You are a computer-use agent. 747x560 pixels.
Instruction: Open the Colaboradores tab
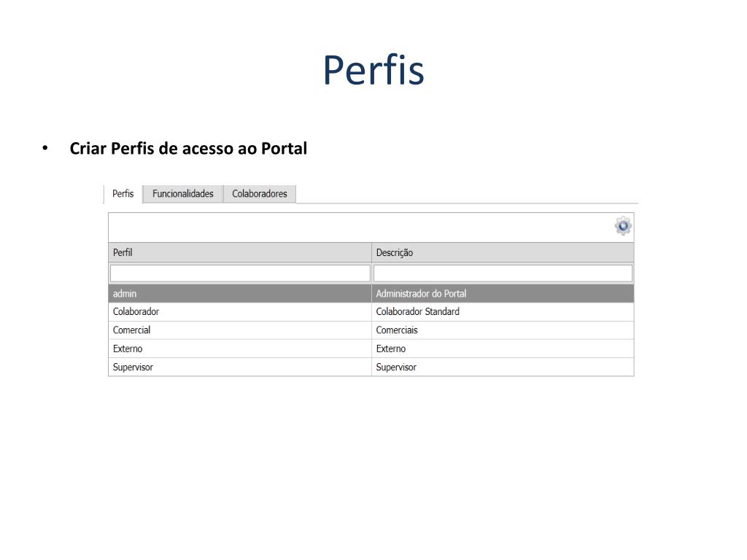tap(260, 194)
